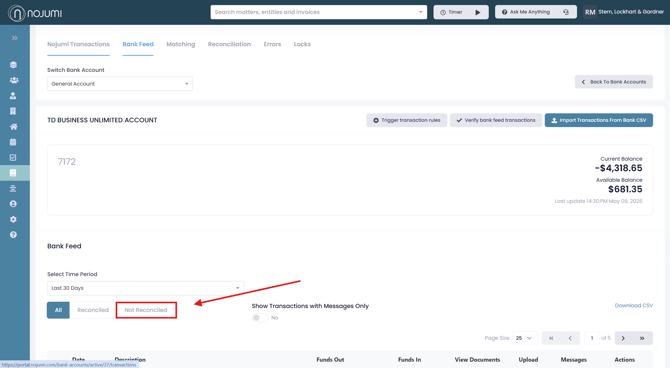Click the account number 7172

[x=67, y=162]
